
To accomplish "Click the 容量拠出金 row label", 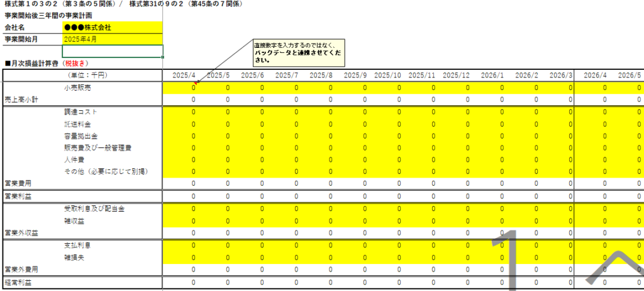I will coord(80,136).
